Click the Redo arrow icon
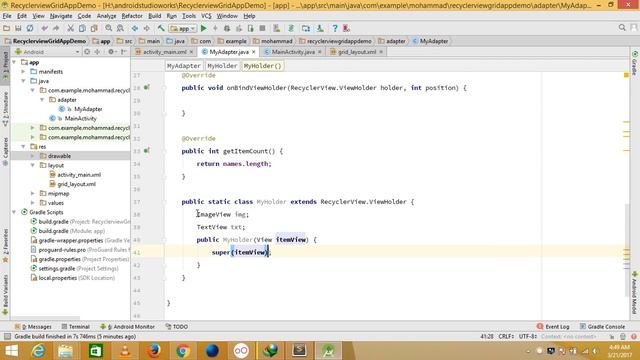 [56, 28]
